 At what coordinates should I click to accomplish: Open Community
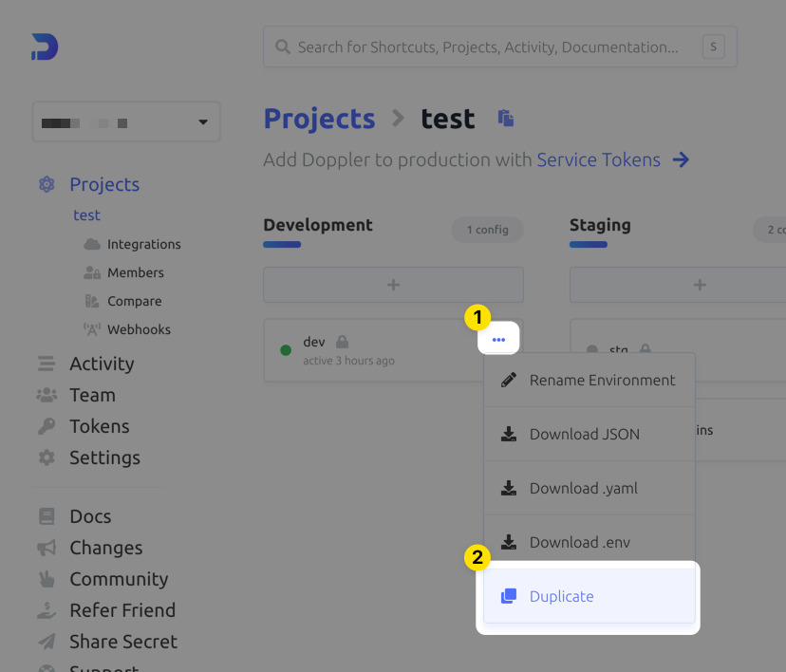[119, 579]
